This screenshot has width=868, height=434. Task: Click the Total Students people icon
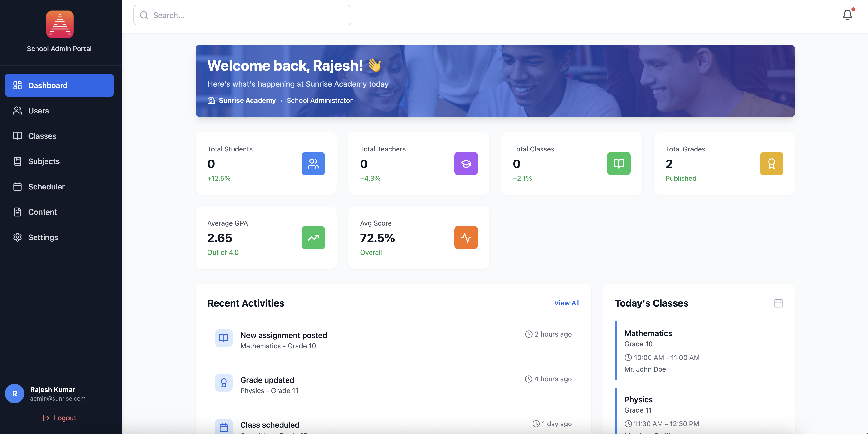click(313, 164)
